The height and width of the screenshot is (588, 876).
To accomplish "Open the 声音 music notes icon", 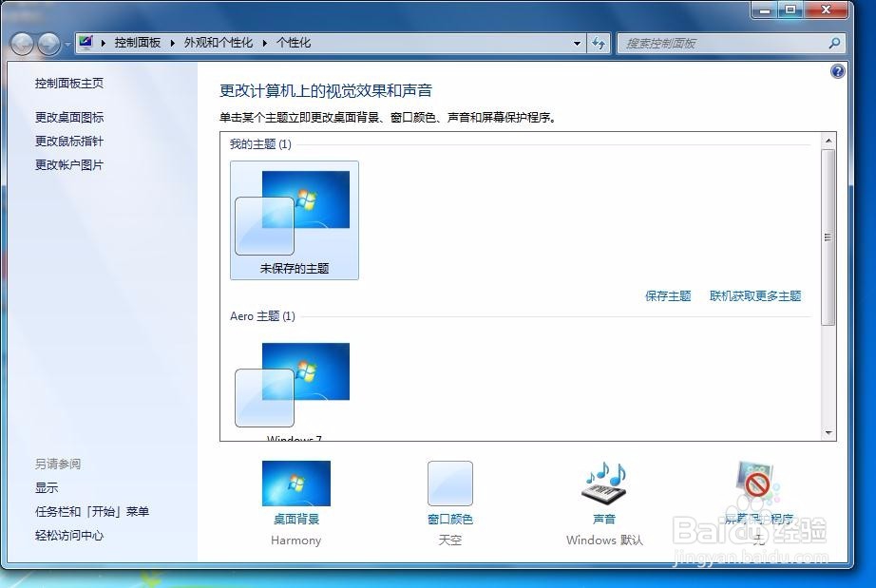I will [x=604, y=483].
